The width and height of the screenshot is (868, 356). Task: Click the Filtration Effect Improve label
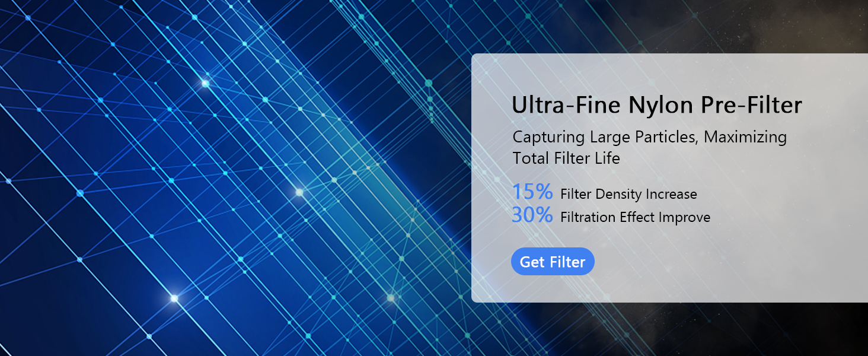[635, 217]
